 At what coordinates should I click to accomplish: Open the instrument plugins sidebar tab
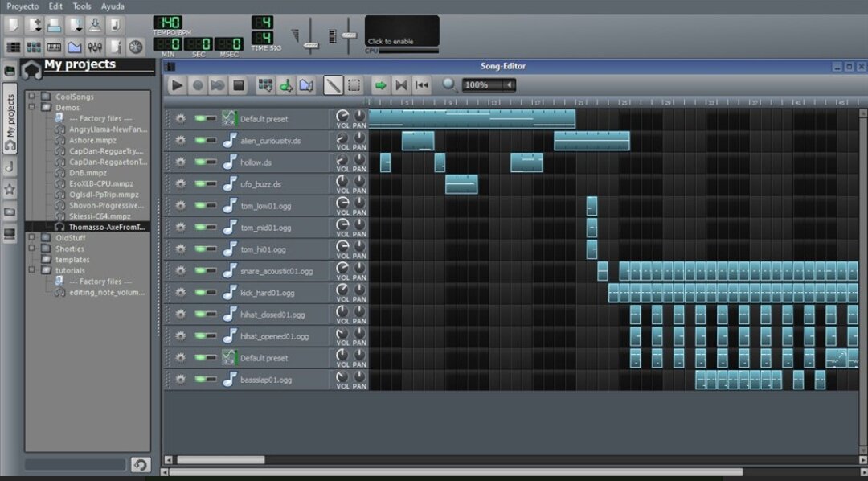point(10,70)
